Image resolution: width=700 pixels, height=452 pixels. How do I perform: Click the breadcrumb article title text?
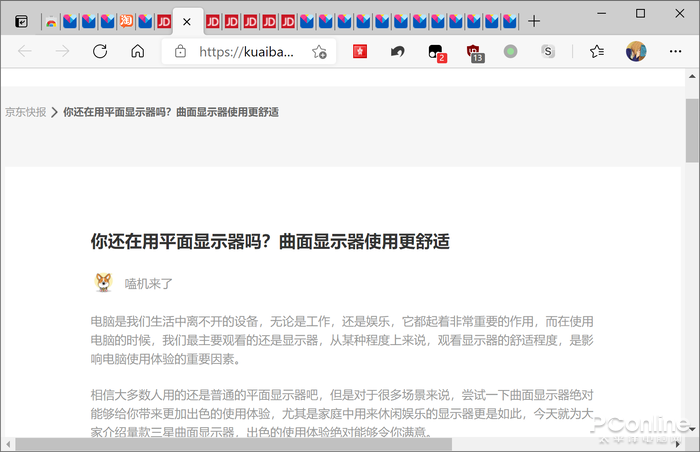(171, 112)
